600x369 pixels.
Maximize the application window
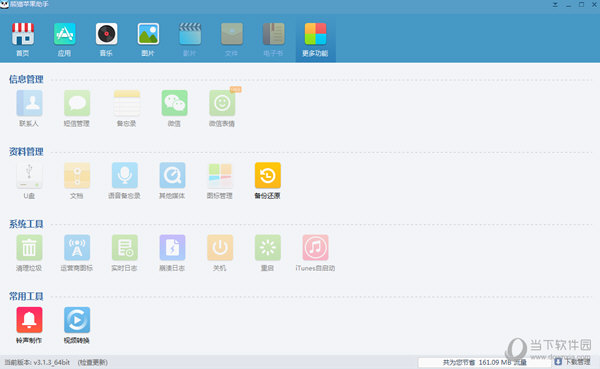pos(581,5)
